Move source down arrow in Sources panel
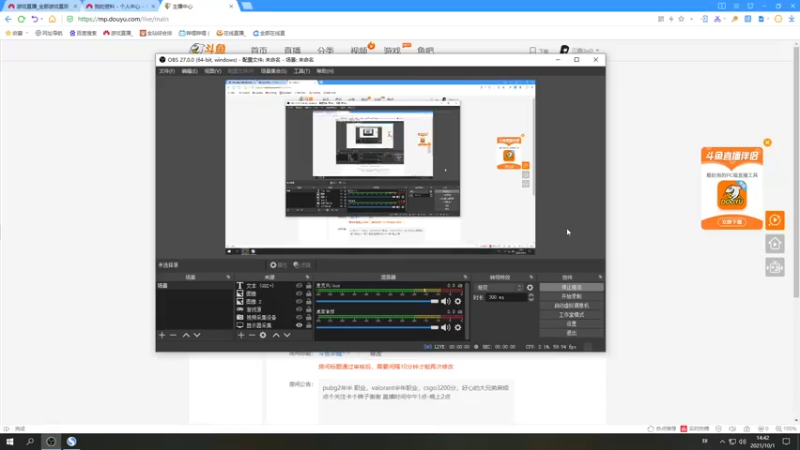This screenshot has width=800, height=450. (x=287, y=335)
